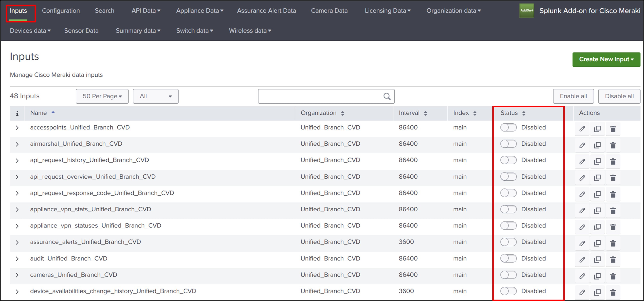Open the Licensing Data menu
The width and height of the screenshot is (644, 301).
387,11
